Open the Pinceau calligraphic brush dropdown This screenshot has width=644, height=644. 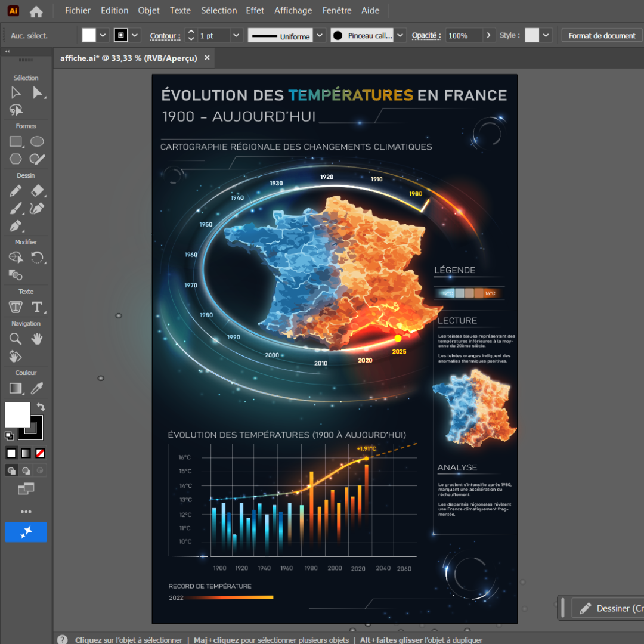tap(400, 36)
